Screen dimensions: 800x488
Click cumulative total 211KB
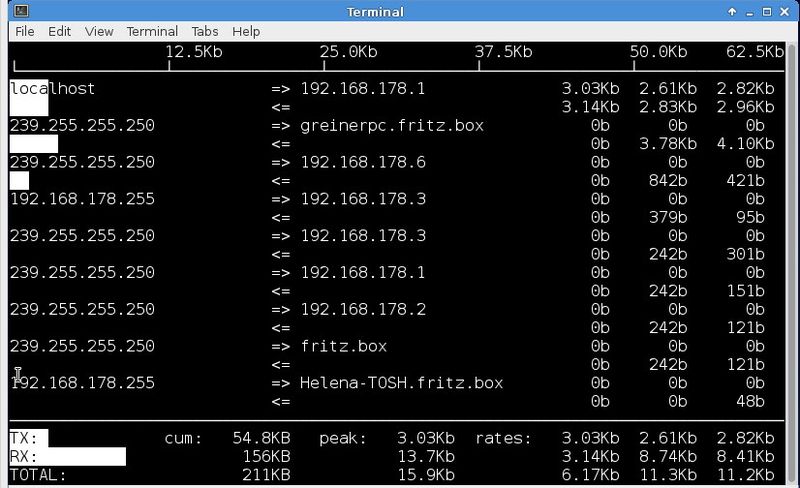266,475
